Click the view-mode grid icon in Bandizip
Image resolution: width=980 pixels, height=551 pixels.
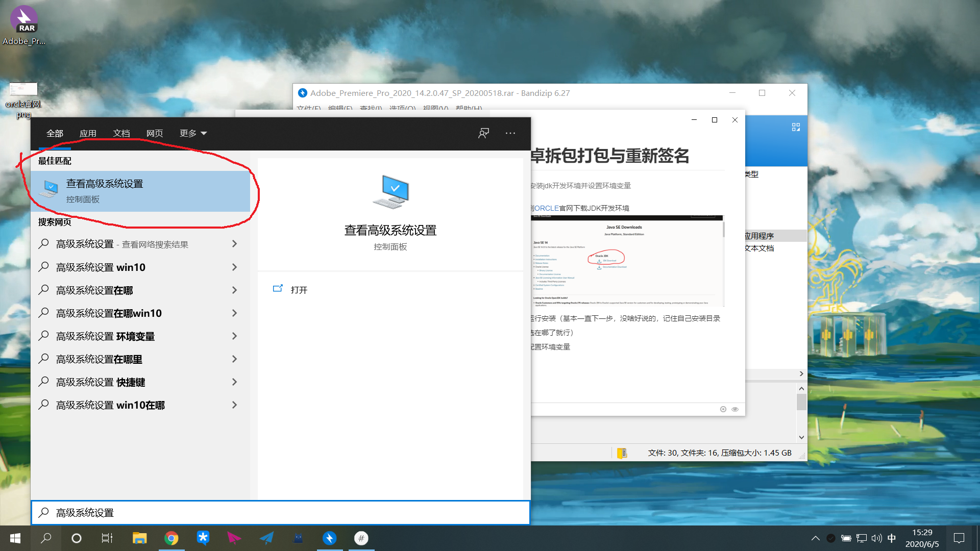pyautogui.click(x=796, y=127)
